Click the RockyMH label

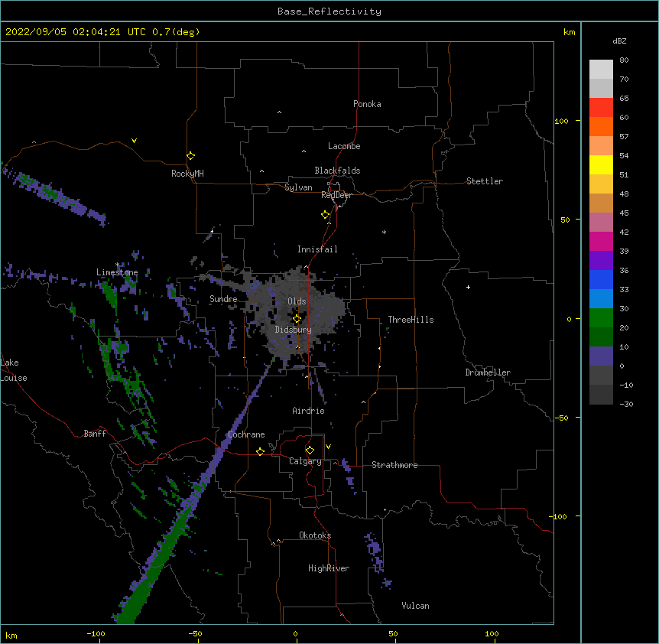pos(187,174)
